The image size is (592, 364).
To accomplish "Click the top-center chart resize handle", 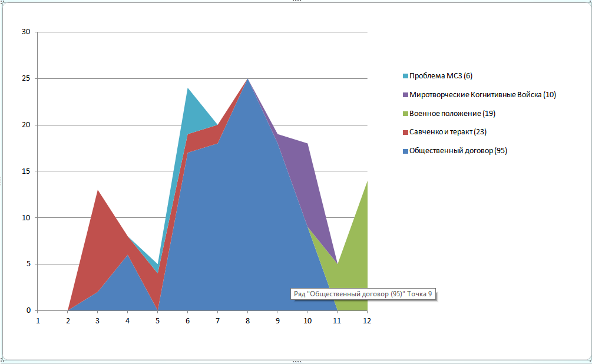I will [296, 2].
